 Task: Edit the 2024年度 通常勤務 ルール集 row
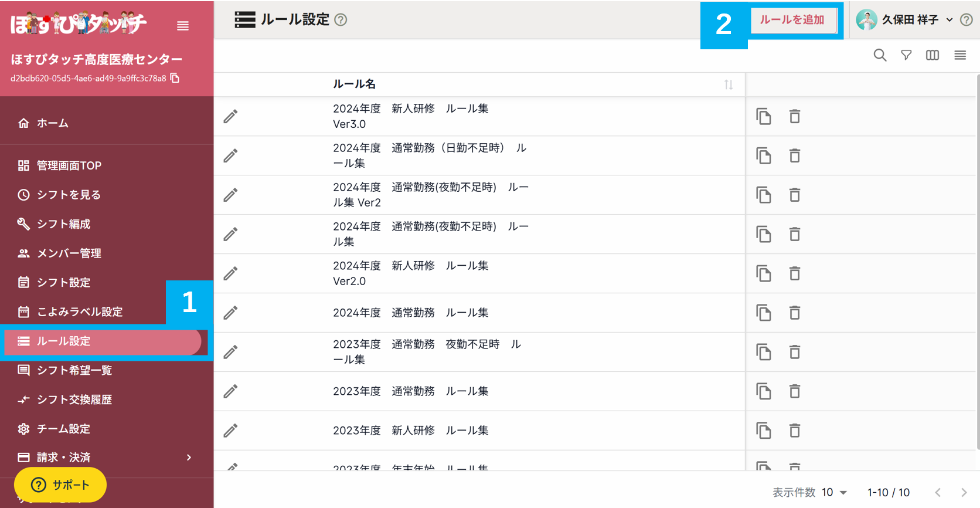(231, 313)
